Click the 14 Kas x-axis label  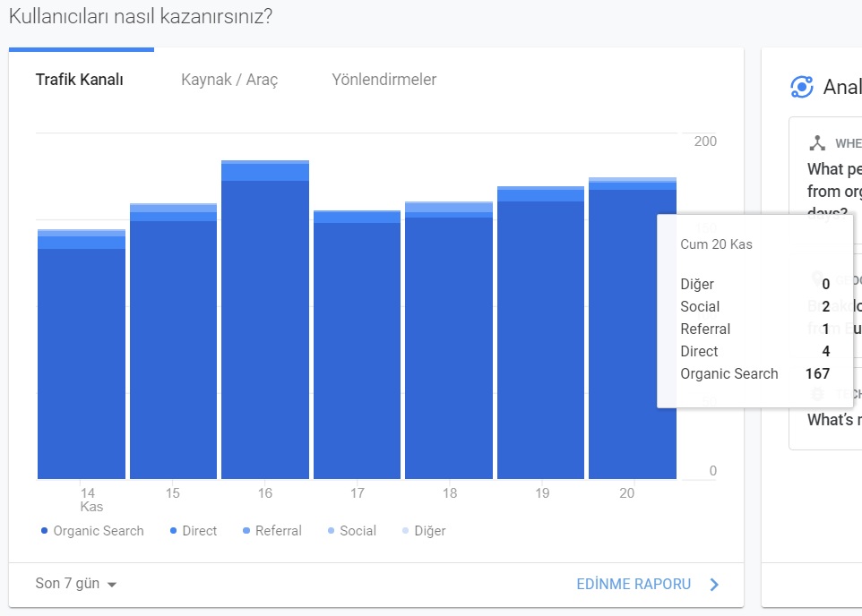click(x=91, y=500)
